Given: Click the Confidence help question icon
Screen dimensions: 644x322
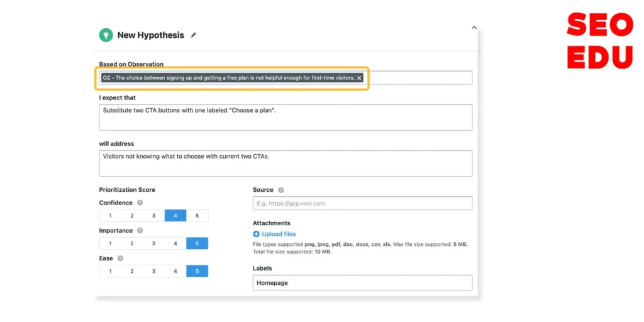Looking at the screenshot, I should point(140,203).
